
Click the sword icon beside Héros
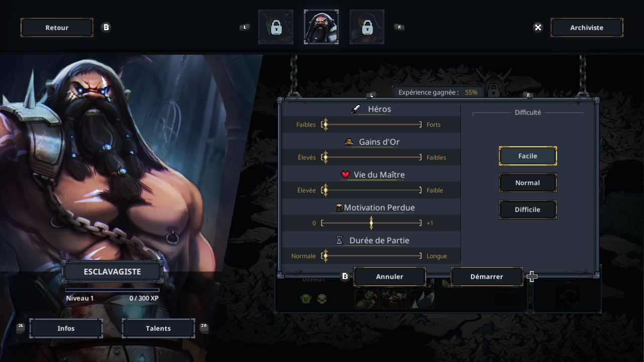pyautogui.click(x=356, y=109)
